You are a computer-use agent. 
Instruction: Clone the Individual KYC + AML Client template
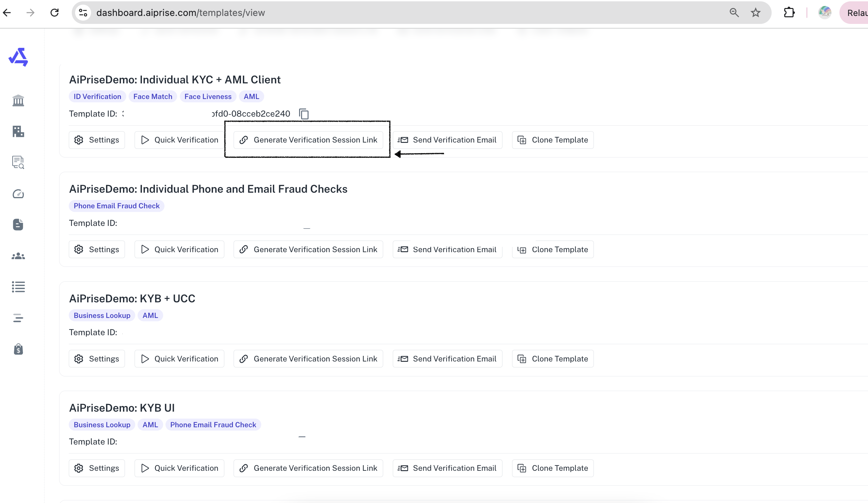pos(553,140)
